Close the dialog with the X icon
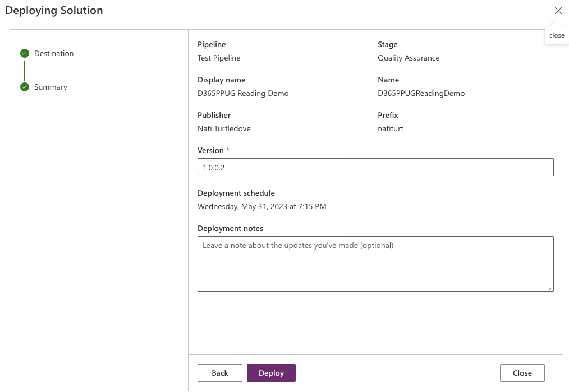The width and height of the screenshot is (569, 392). pyautogui.click(x=558, y=11)
